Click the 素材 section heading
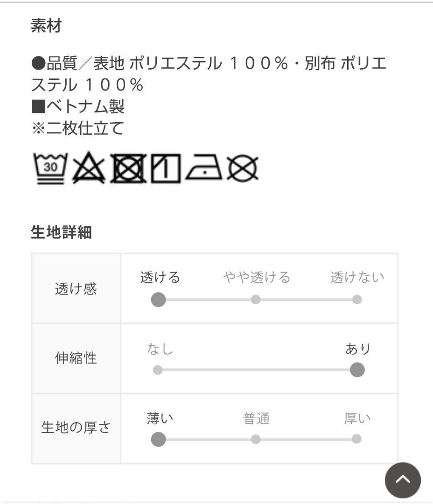 point(46,26)
